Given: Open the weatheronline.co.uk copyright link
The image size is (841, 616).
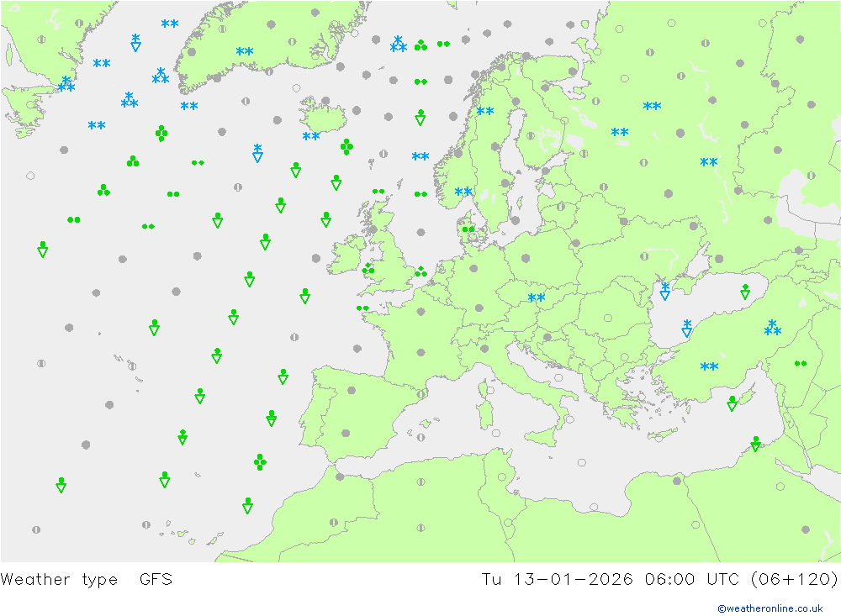Looking at the screenshot, I should pos(770,608).
